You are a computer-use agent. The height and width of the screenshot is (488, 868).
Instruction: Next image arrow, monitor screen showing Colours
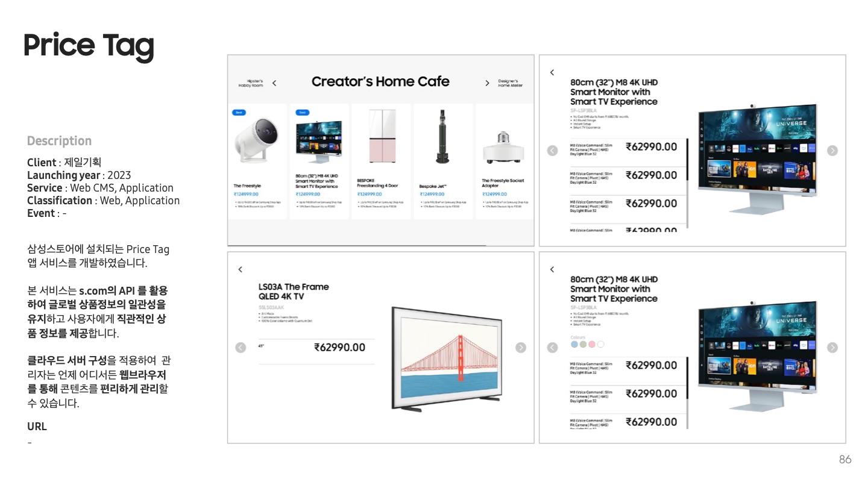832,348
